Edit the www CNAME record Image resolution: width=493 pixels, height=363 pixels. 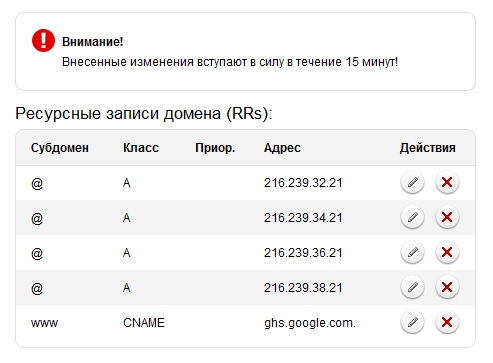point(412,322)
